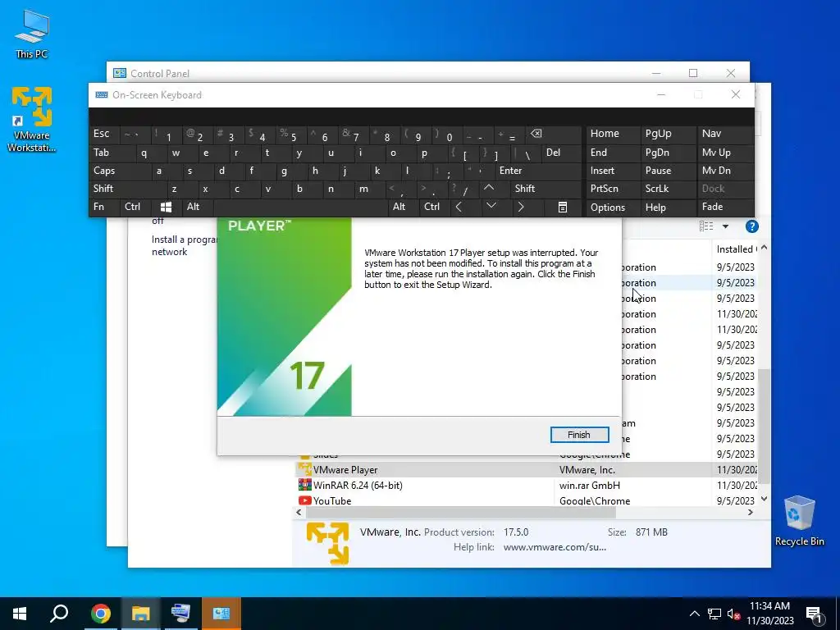Click muted volume tray icon
Screen dimensions: 840x630
tap(734, 614)
